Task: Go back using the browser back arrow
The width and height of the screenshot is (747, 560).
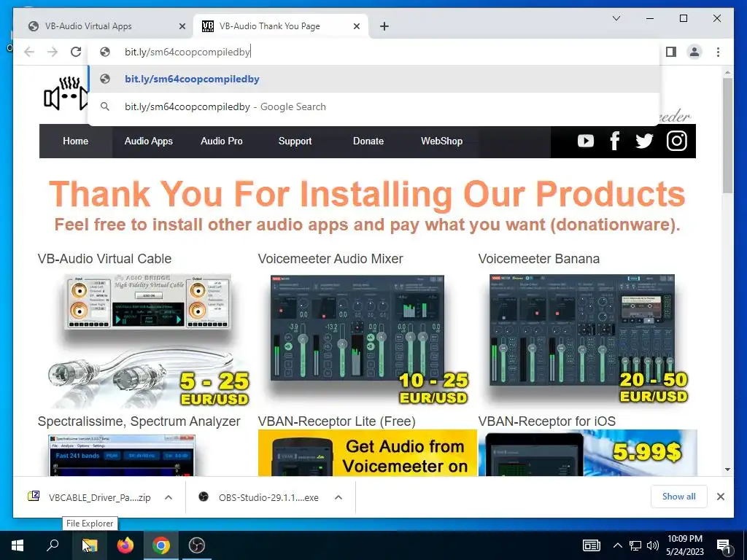Action: [29, 52]
